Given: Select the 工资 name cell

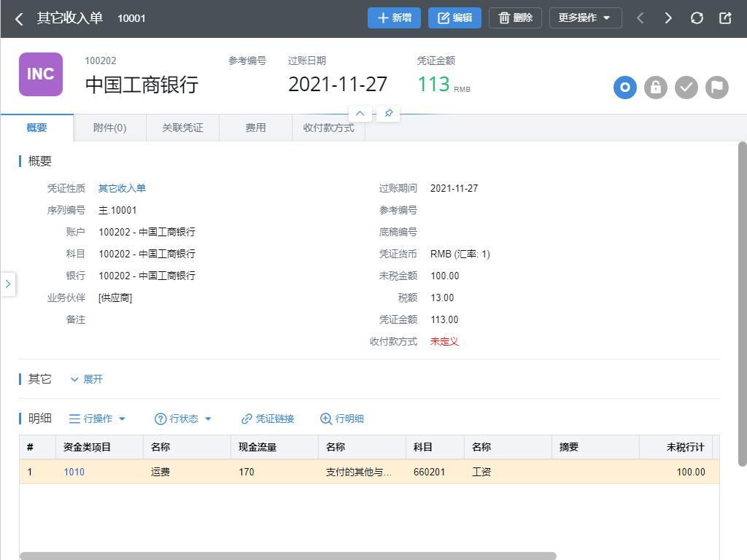Looking at the screenshot, I should tap(508, 472).
